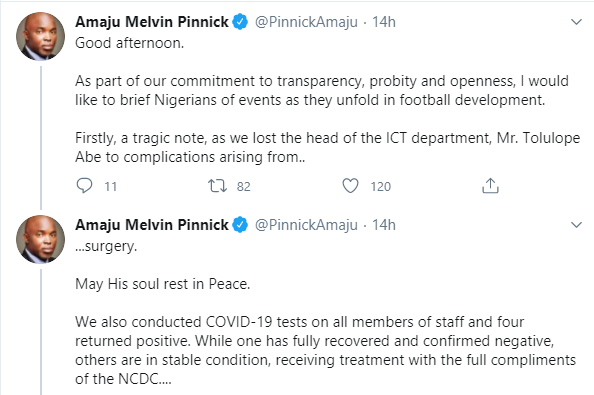This screenshot has height=395, width=594.
Task: Expand the second tweet's more options chevron
Action: point(576,225)
